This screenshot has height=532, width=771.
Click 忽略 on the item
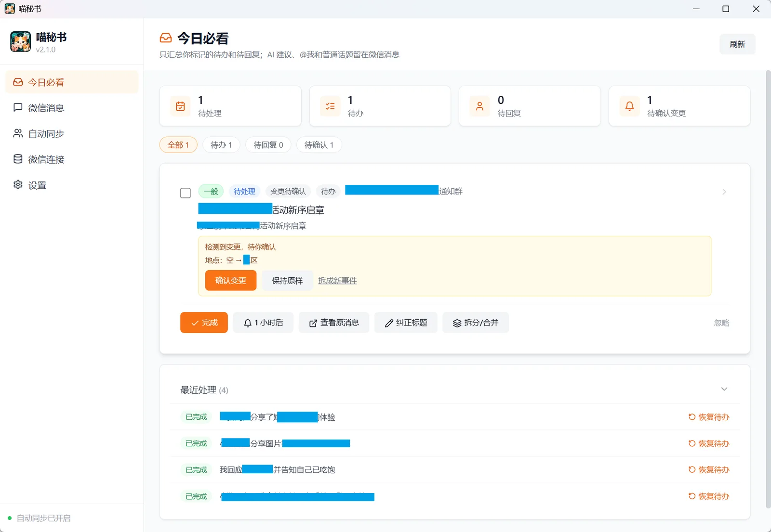pos(721,323)
